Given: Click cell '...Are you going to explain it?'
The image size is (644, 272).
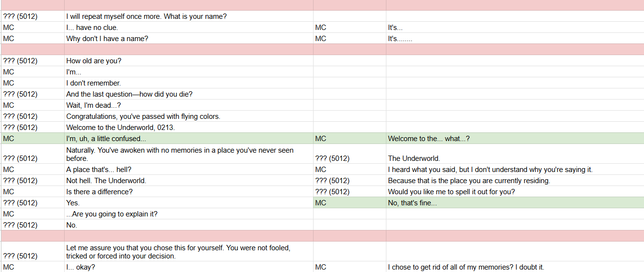Looking at the screenshot, I should pos(189,214).
